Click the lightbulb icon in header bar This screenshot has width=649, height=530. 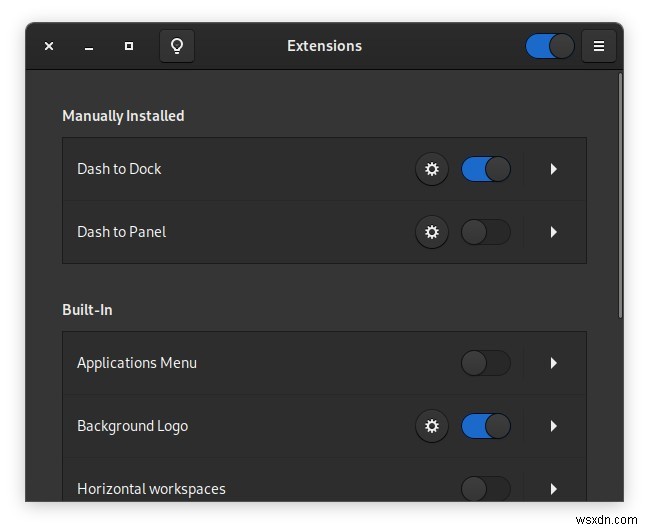(x=177, y=46)
